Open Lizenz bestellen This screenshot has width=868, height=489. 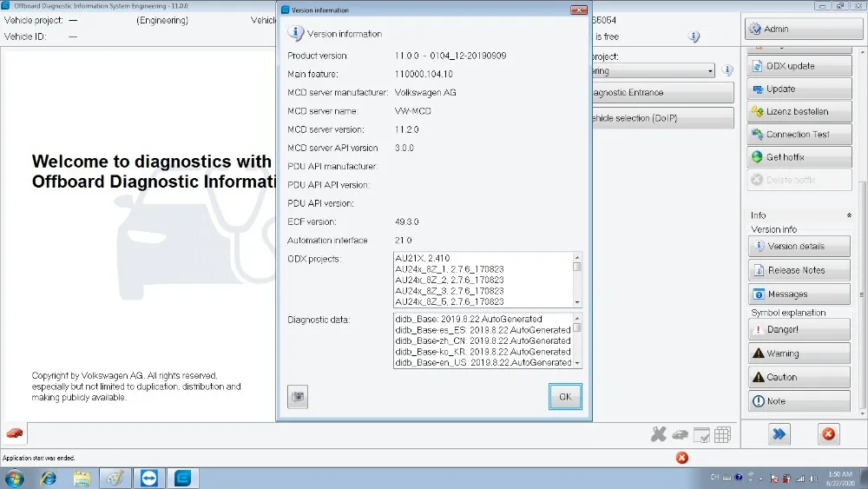(800, 111)
